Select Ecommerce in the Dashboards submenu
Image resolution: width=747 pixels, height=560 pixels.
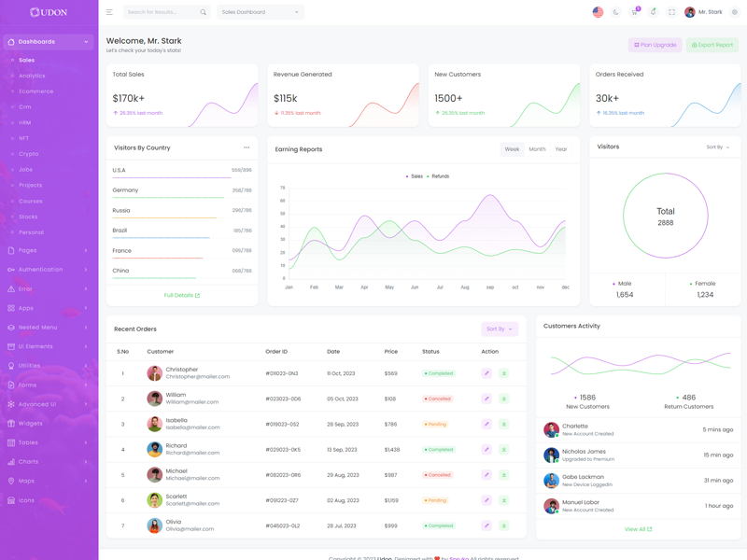(x=36, y=91)
